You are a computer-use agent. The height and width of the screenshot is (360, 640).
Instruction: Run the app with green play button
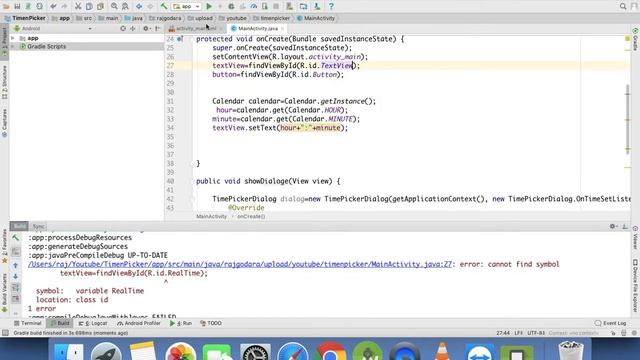[x=209, y=6]
